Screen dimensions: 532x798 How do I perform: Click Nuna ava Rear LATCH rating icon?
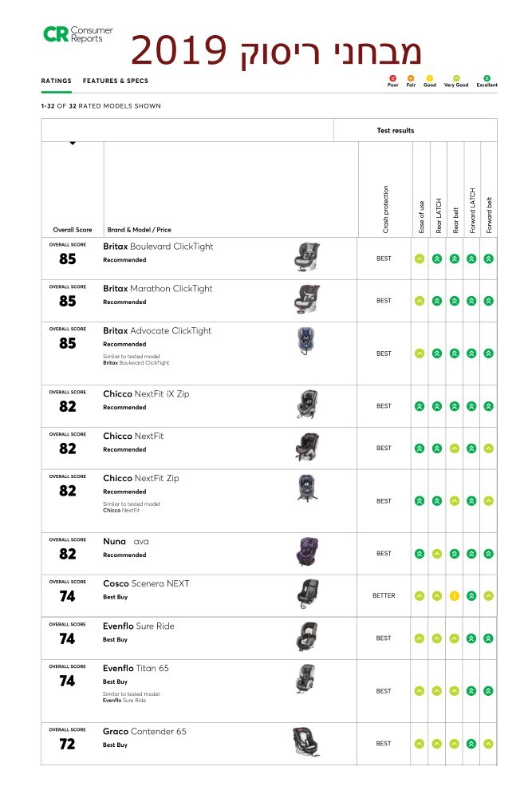(x=437, y=554)
